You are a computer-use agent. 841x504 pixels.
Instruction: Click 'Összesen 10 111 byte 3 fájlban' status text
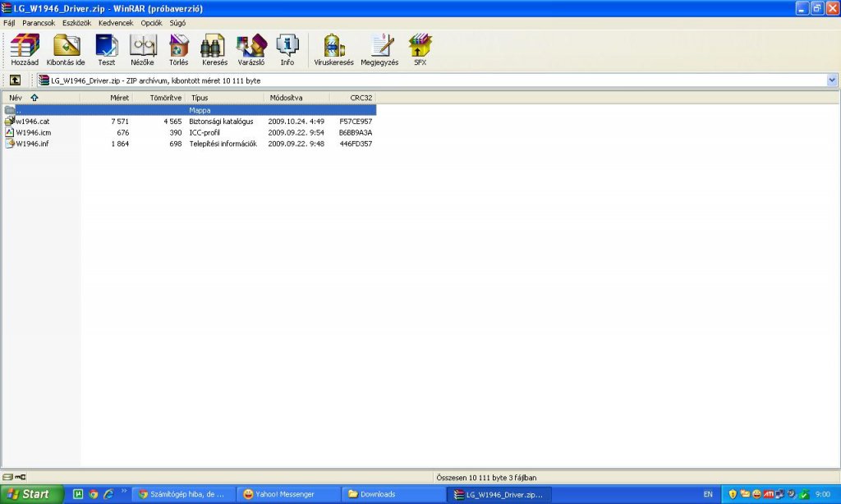point(486,477)
